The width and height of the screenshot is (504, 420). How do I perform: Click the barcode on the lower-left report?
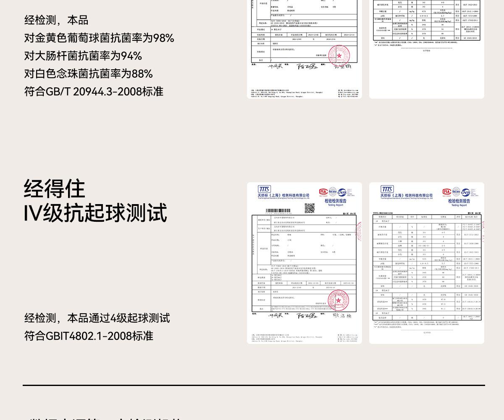[x=278, y=210]
